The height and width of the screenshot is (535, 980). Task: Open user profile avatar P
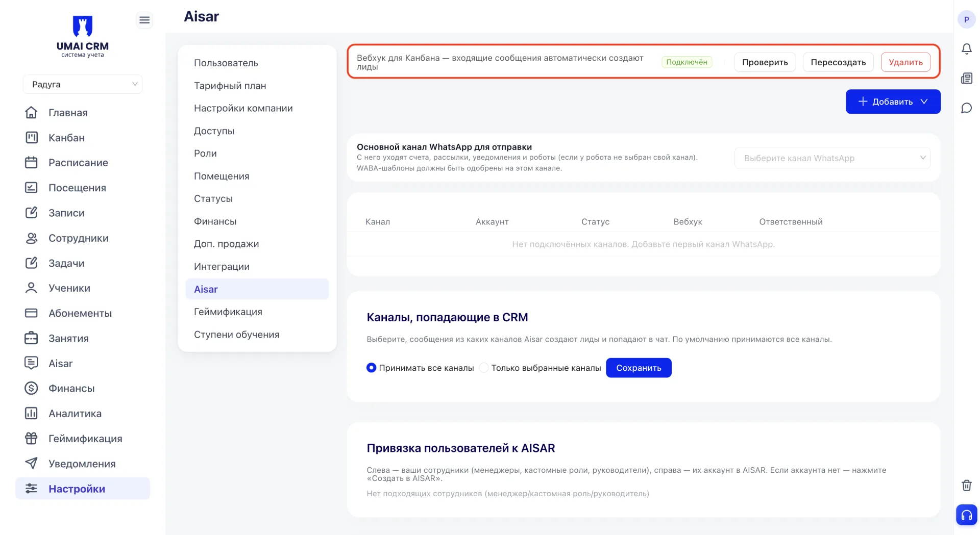click(x=966, y=20)
